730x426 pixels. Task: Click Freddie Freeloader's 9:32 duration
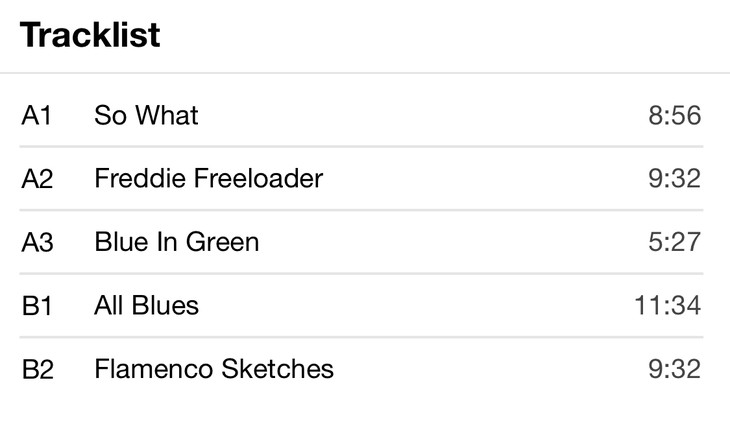[x=674, y=179]
